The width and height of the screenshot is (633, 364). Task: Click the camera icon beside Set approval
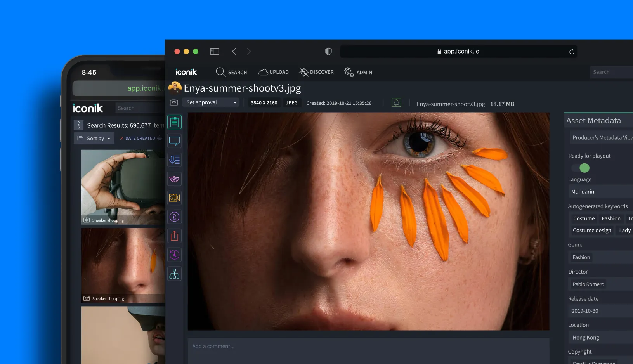tap(174, 102)
